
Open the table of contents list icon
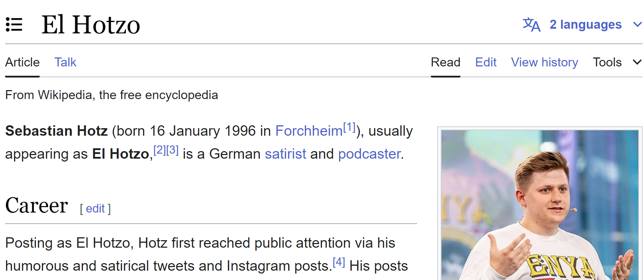coord(14,25)
